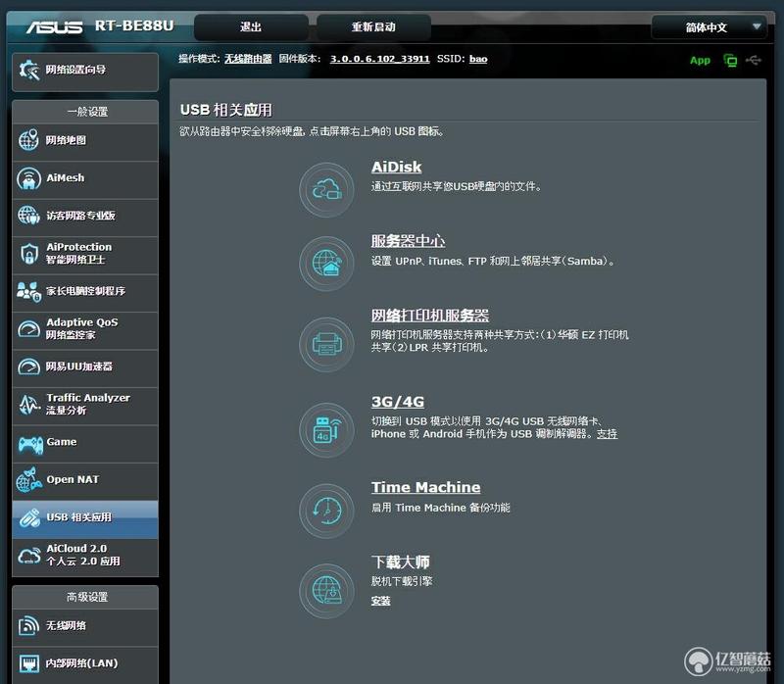
Task: Open the Time Machine clock icon
Action: tap(326, 511)
